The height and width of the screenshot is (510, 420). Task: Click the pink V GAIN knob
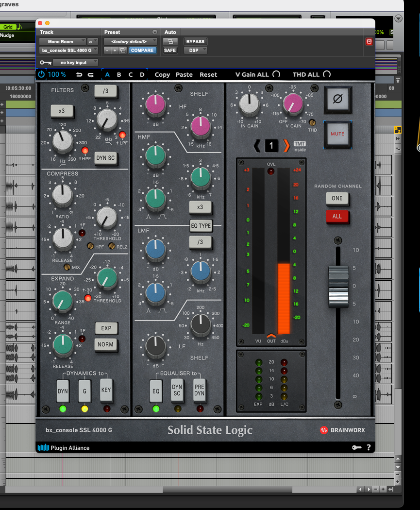point(293,103)
